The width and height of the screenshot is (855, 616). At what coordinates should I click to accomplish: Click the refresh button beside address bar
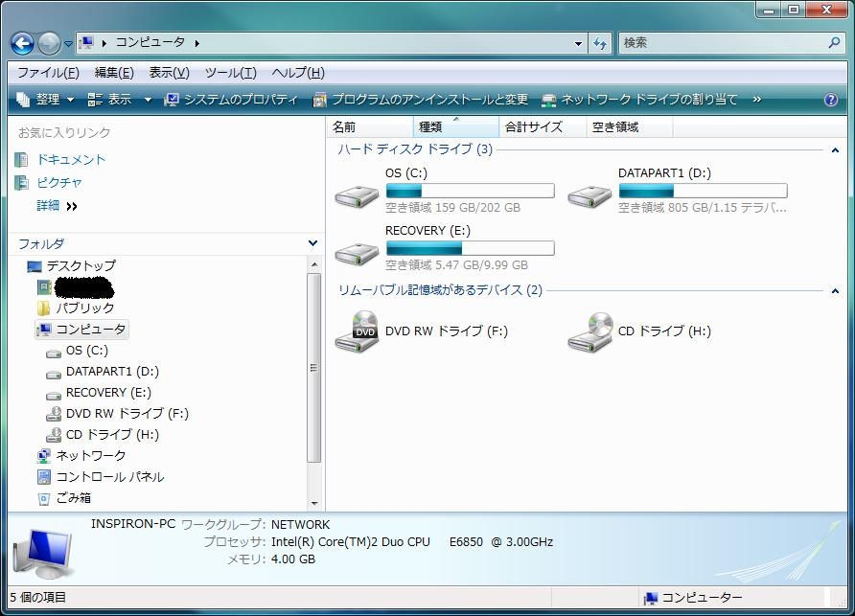point(600,43)
